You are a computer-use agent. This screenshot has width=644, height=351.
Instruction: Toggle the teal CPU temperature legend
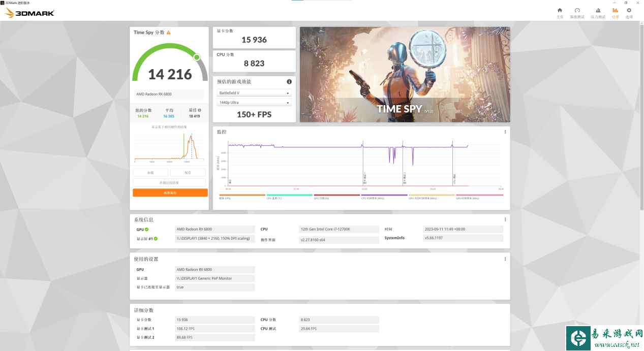tap(289, 196)
